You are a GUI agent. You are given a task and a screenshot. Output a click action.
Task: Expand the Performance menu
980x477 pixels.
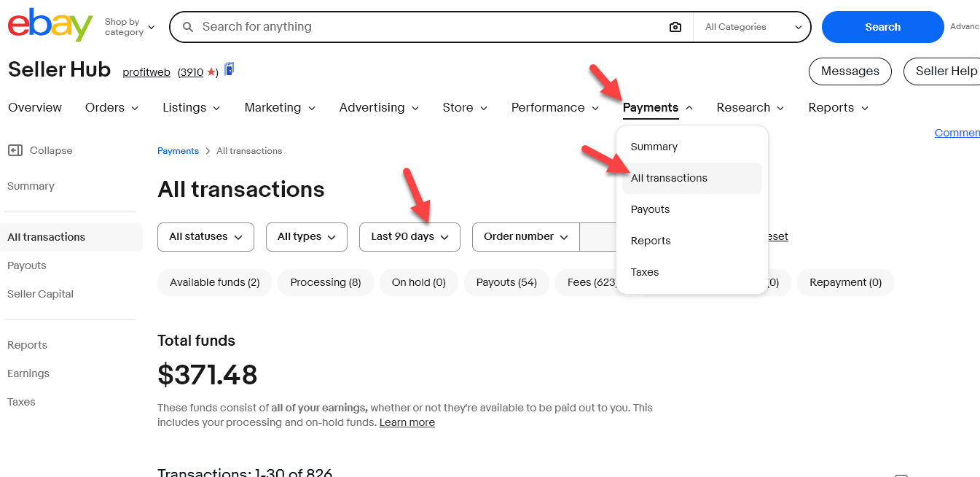(555, 107)
